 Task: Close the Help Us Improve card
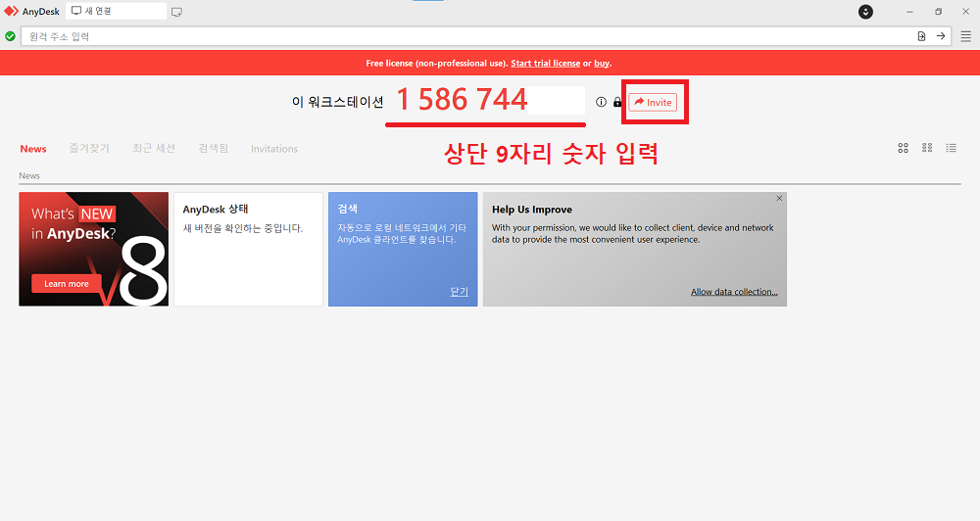coord(779,198)
